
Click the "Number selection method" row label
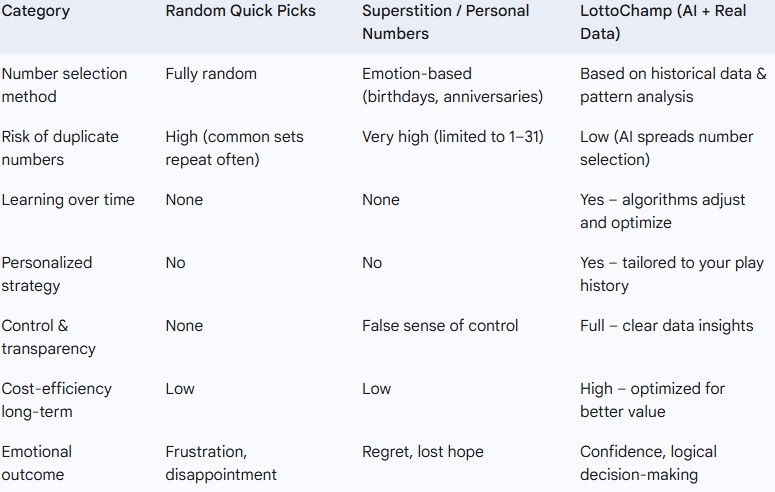(64, 85)
